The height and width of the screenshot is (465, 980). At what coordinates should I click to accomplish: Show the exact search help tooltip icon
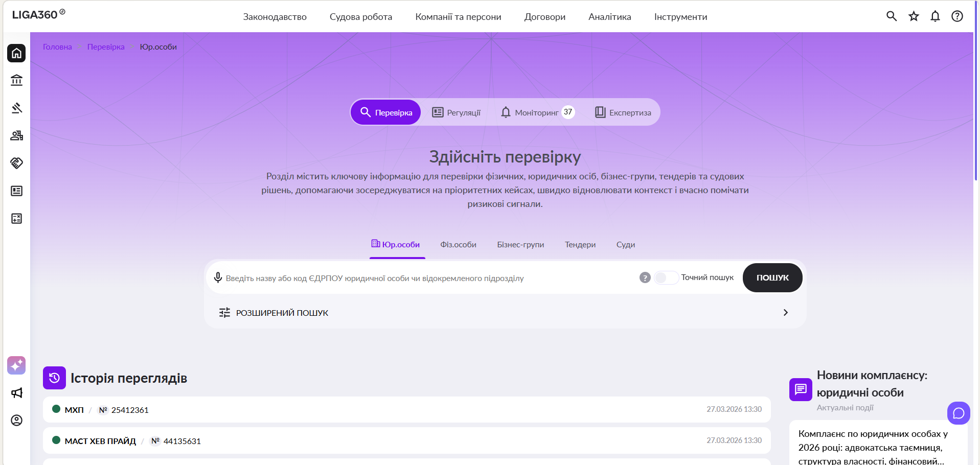(645, 277)
